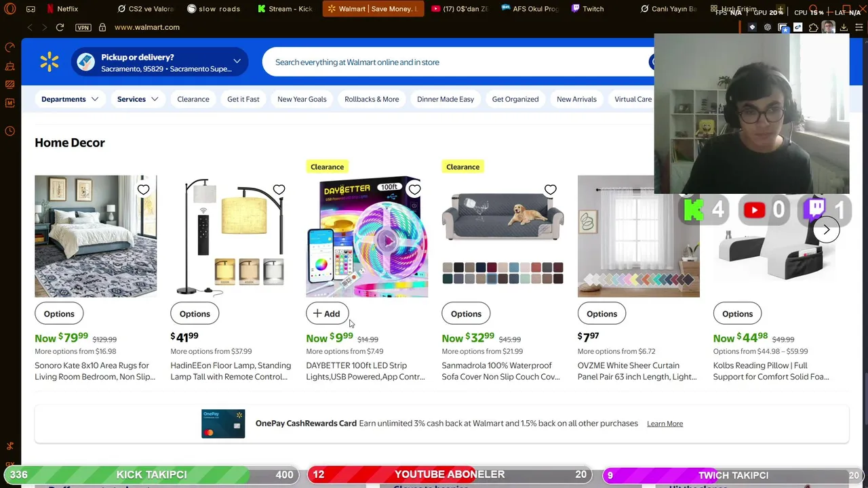Go back to the previous page
Screen dimensions: 868x488
[30, 27]
